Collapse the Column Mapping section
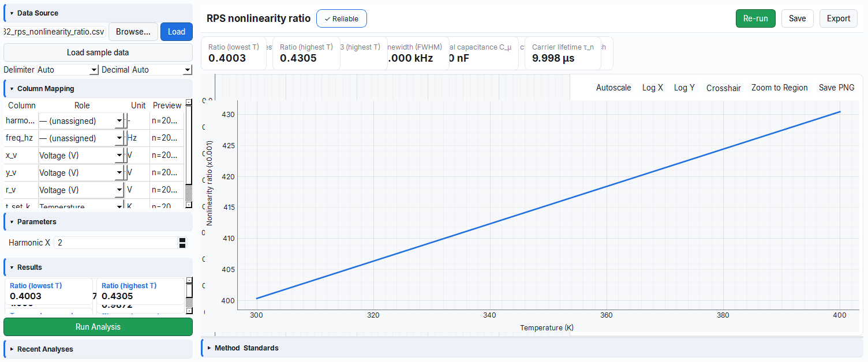 coord(98,89)
